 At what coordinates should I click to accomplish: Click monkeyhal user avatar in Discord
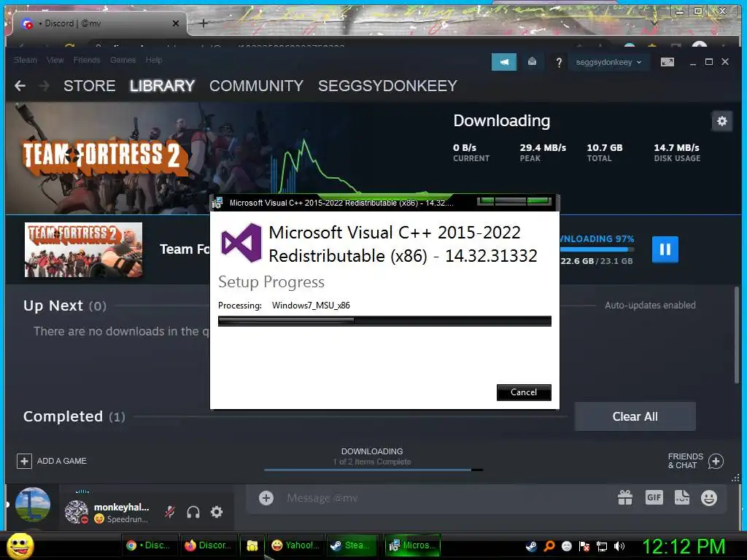click(76, 512)
